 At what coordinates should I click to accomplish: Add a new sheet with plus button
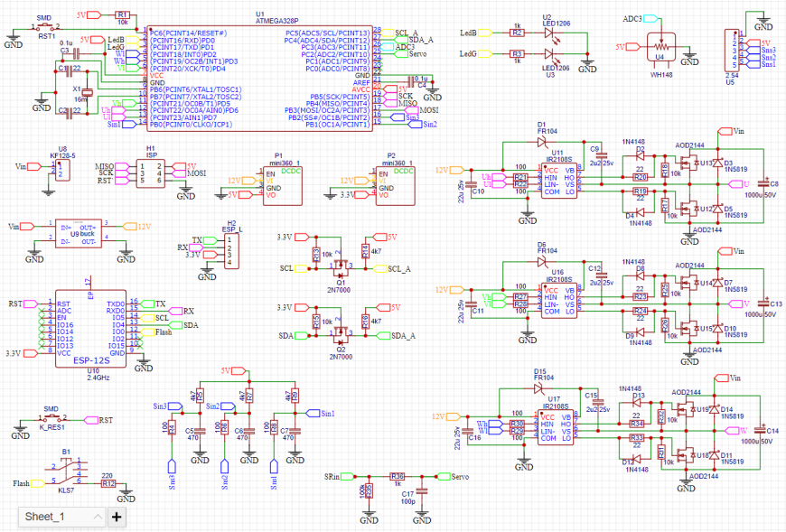pos(117,517)
